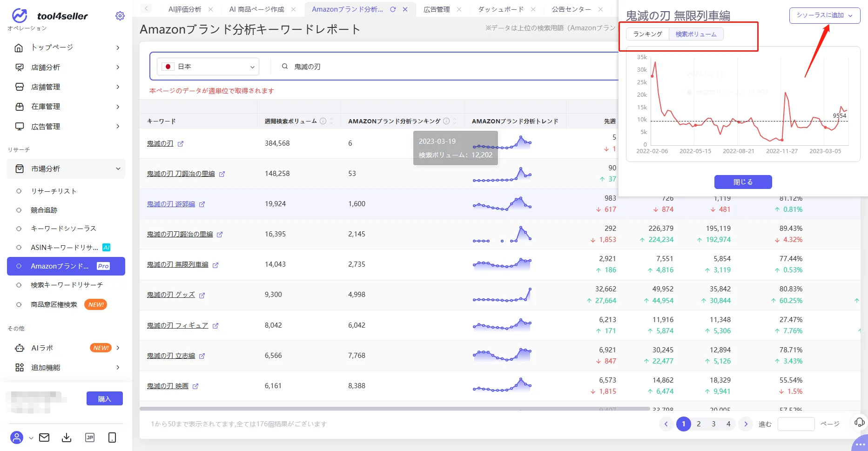Click mobile device icon in bottom sidebar

[112, 438]
